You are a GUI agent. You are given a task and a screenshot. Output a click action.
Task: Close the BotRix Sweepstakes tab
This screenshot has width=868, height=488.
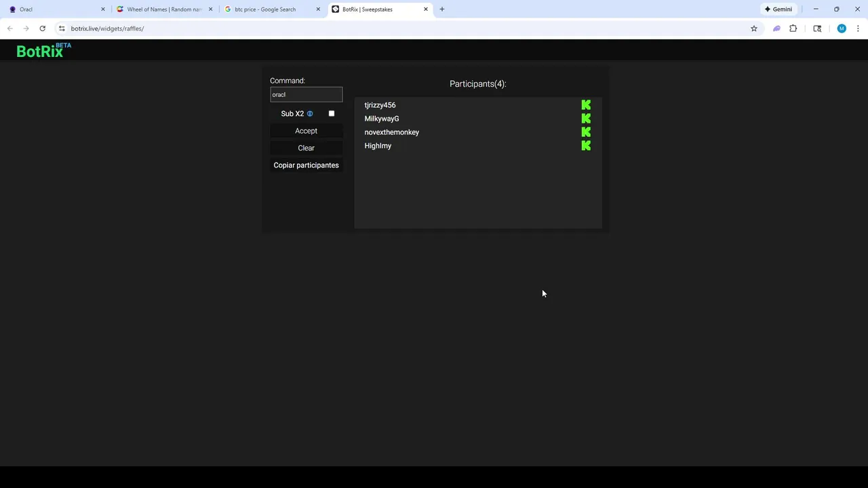426,9
